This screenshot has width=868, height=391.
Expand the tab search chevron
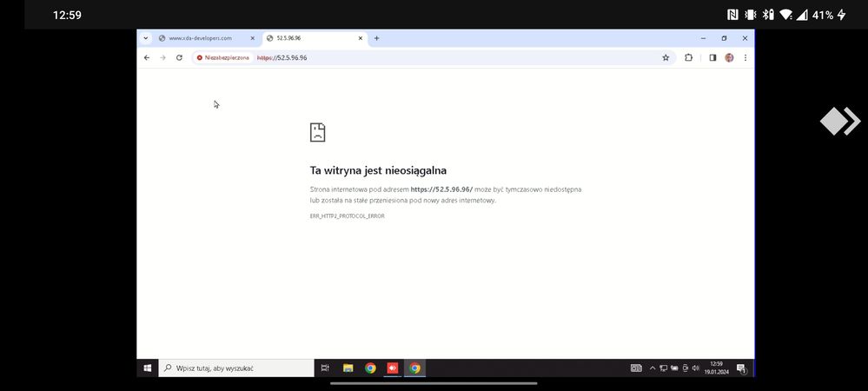pos(145,38)
